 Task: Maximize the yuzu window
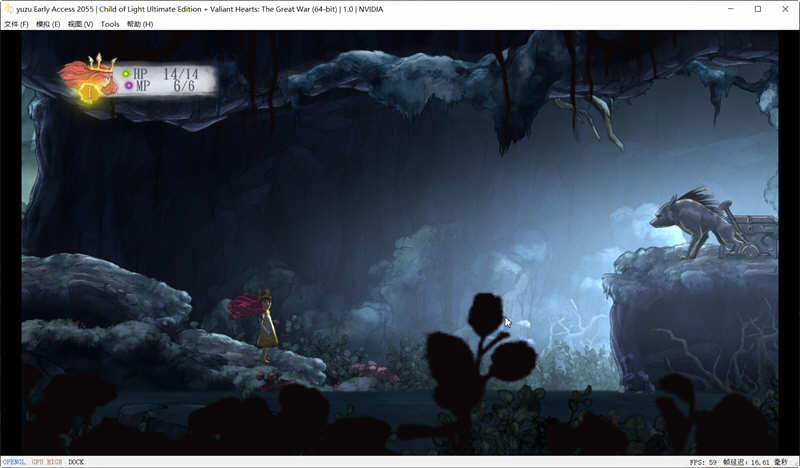(758, 9)
